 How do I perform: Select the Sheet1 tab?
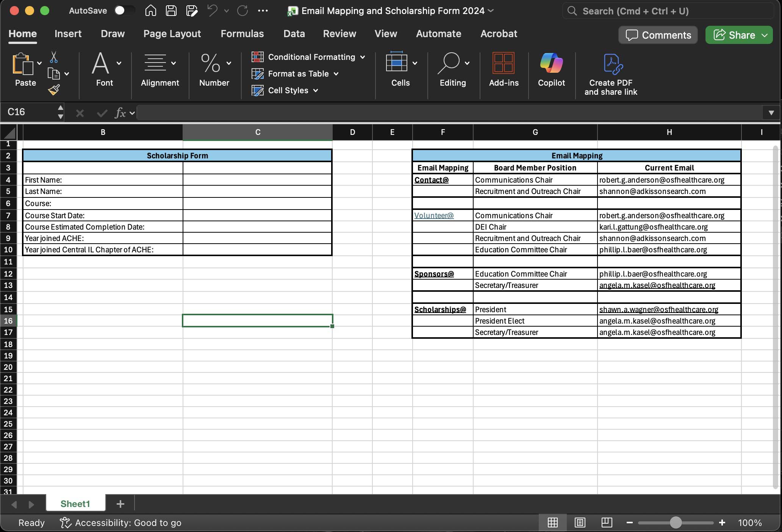tap(75, 504)
